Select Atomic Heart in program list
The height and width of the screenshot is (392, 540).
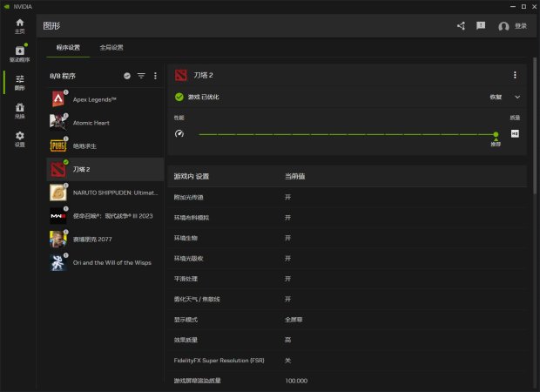105,123
